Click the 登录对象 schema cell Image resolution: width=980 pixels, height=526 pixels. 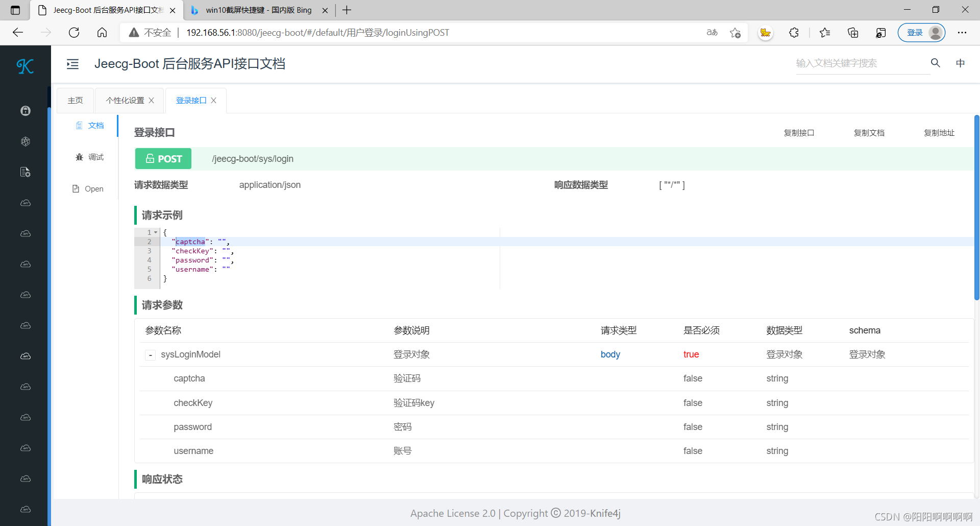coord(867,354)
